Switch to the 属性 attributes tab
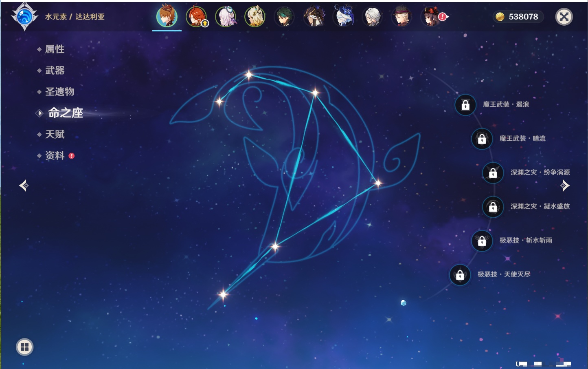Viewport: 588px width, 369px height. click(55, 49)
